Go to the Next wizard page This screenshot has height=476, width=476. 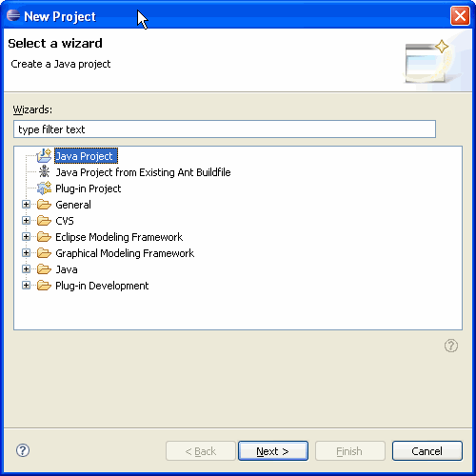273,451
